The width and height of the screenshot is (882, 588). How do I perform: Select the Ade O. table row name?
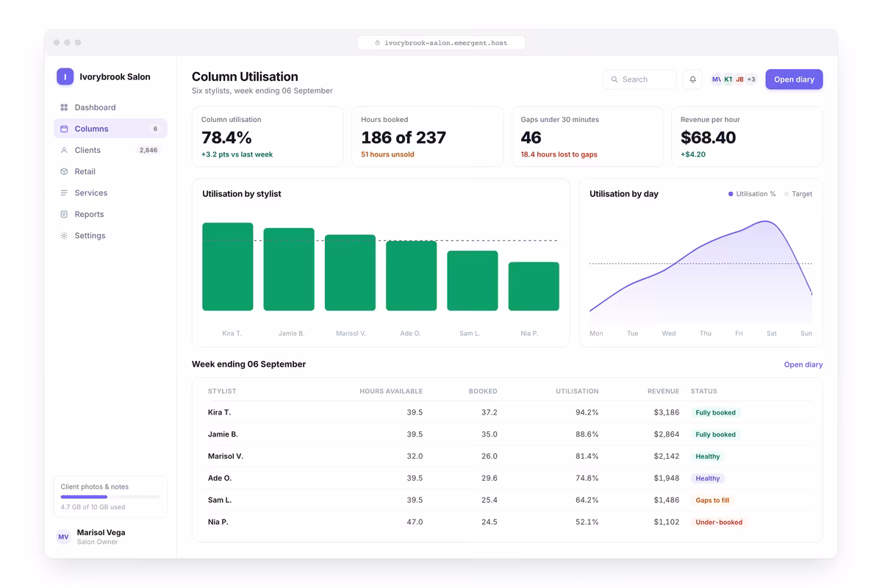(x=220, y=478)
